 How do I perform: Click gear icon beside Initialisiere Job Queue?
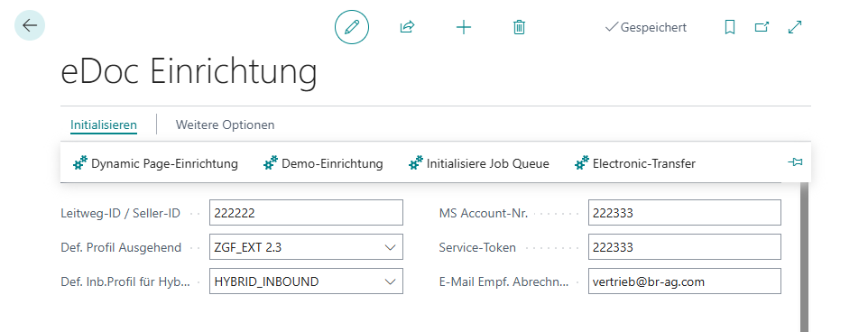tap(416, 163)
